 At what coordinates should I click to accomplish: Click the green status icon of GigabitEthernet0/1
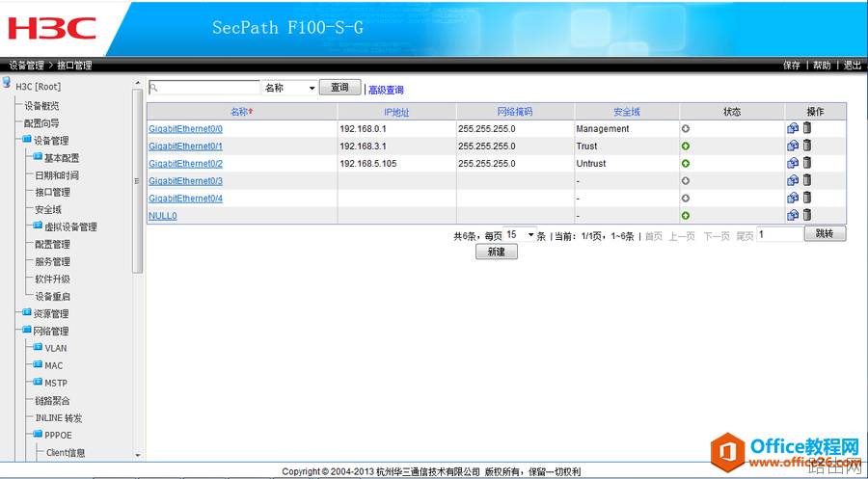point(686,146)
